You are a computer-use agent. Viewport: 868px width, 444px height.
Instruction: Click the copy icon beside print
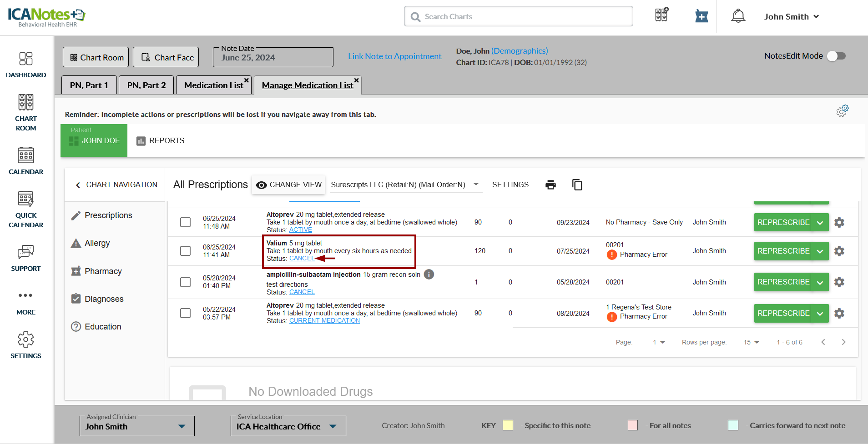coord(577,185)
